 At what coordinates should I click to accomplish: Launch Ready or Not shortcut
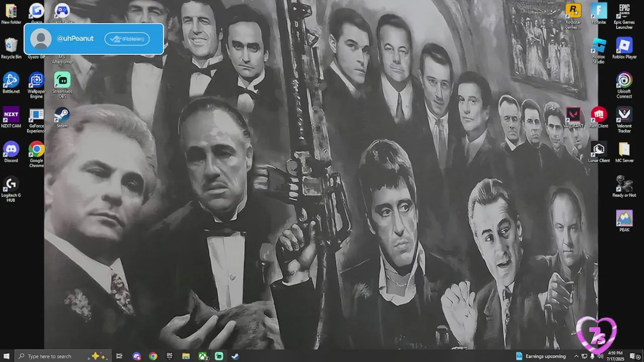pyautogui.click(x=624, y=187)
